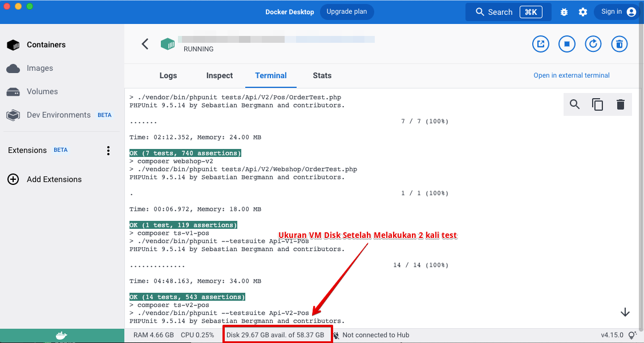The width and height of the screenshot is (644, 343).
Task: Select Volumes in the sidebar
Action: click(42, 92)
